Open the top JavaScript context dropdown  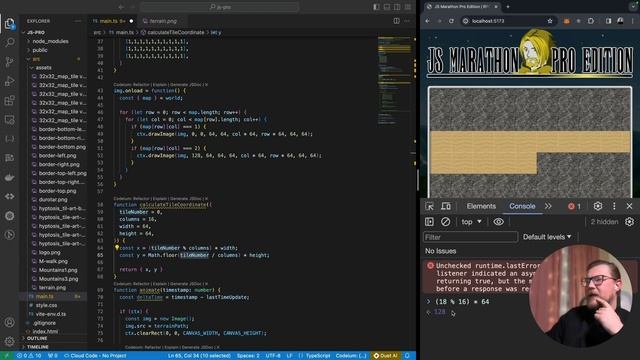coord(471,222)
